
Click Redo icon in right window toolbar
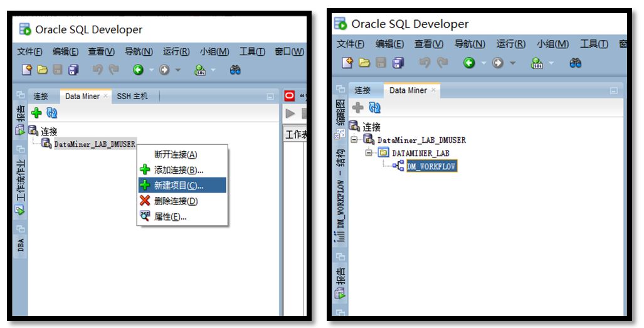tap(442, 62)
